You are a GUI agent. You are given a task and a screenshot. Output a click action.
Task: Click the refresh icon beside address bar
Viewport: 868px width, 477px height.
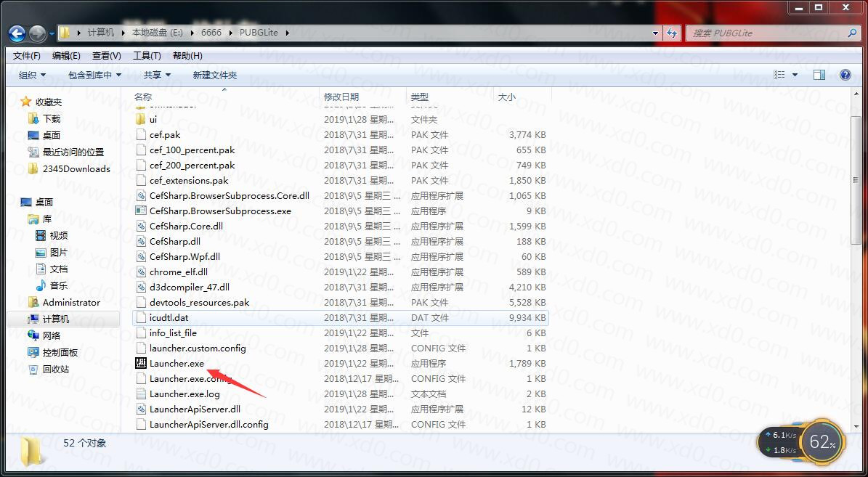[672, 33]
